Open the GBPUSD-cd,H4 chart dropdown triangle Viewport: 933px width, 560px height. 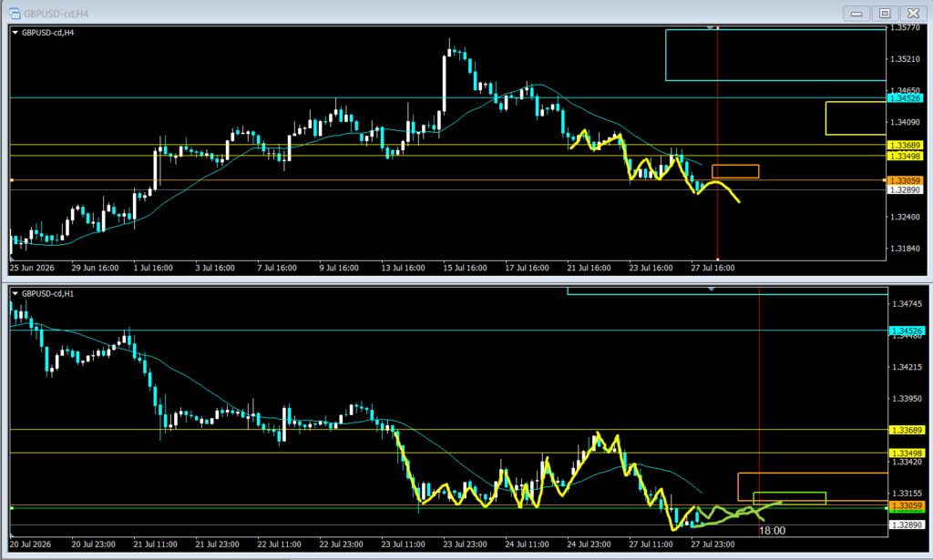point(15,33)
